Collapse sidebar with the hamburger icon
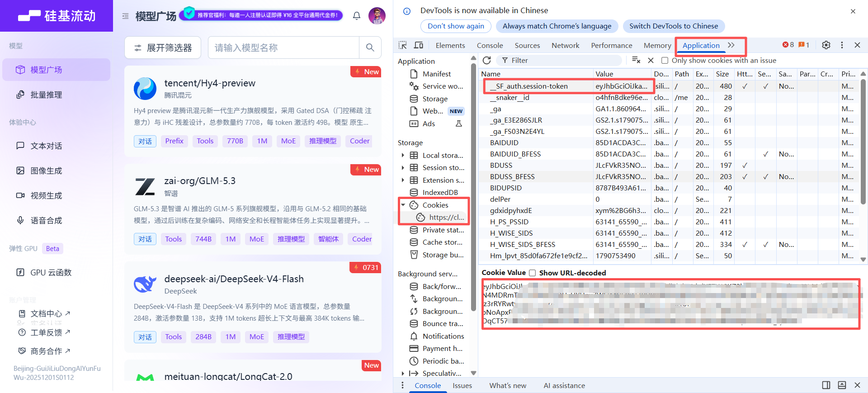Image resolution: width=868 pixels, height=393 pixels. coord(125,16)
